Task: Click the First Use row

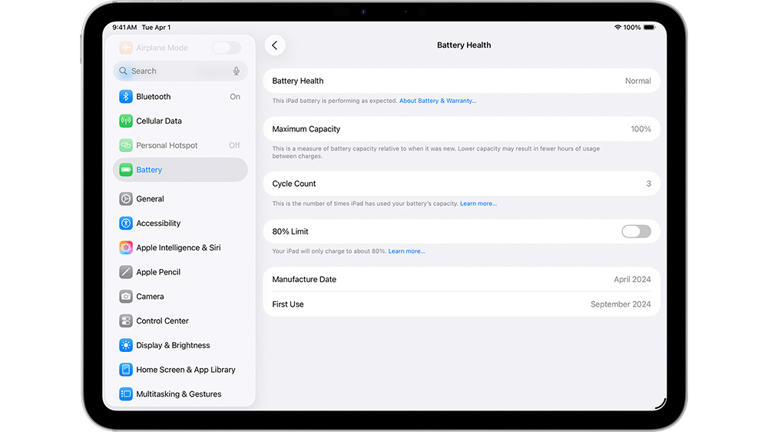Action: tap(461, 304)
